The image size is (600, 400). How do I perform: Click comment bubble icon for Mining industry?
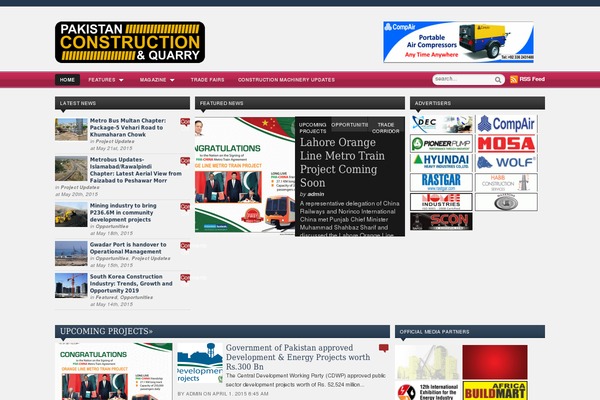pos(185,207)
